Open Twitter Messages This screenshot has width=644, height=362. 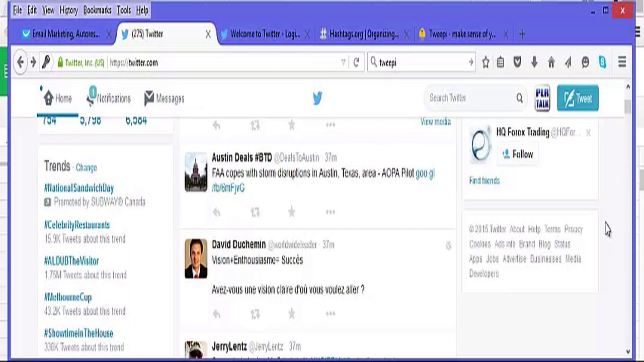tap(164, 99)
